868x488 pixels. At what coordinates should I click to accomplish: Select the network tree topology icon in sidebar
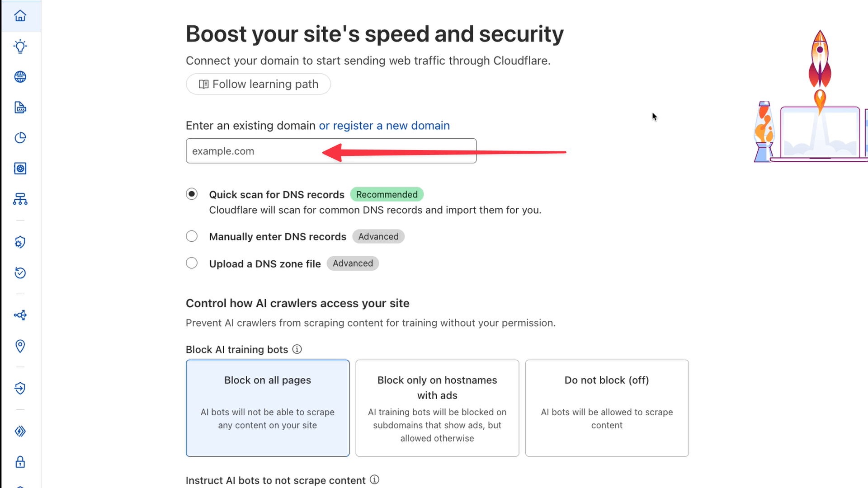pyautogui.click(x=20, y=199)
